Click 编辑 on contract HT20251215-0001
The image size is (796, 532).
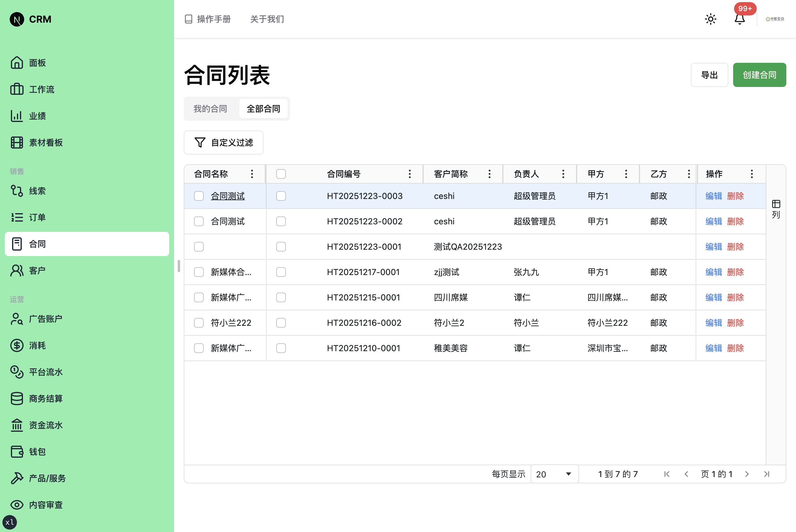[713, 298]
